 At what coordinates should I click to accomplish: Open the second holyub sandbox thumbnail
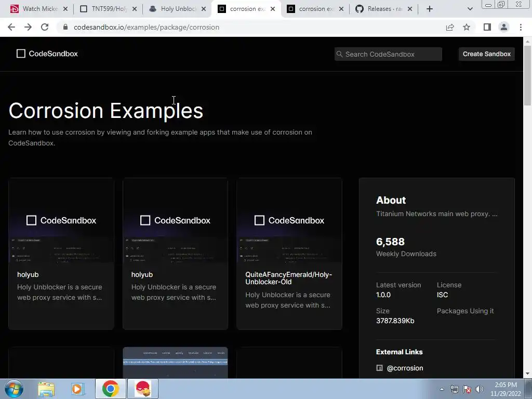pos(175,220)
